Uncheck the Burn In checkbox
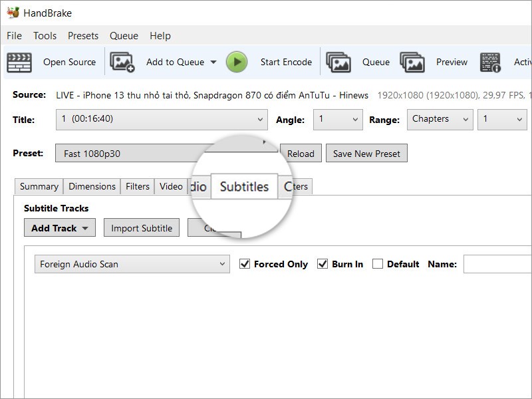Screen dimensions: 532x399 point(323,263)
